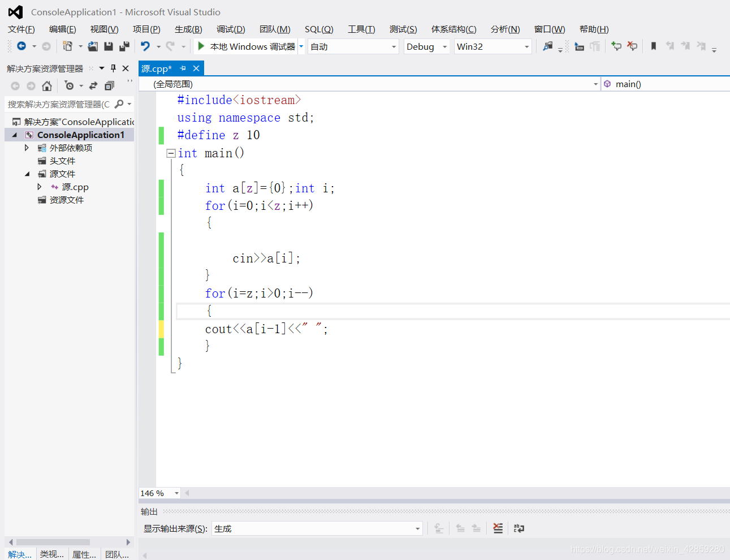Open the 生成(B) menu
The height and width of the screenshot is (560, 730).
point(188,29)
